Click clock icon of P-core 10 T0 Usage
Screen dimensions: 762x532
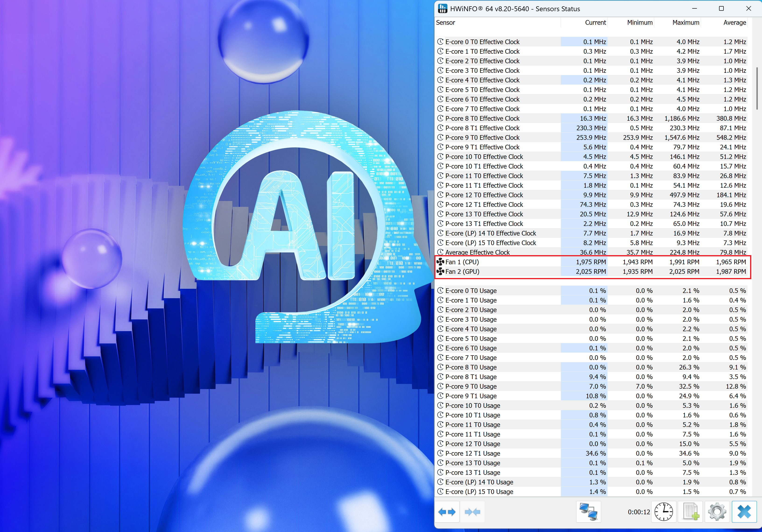[x=440, y=405]
